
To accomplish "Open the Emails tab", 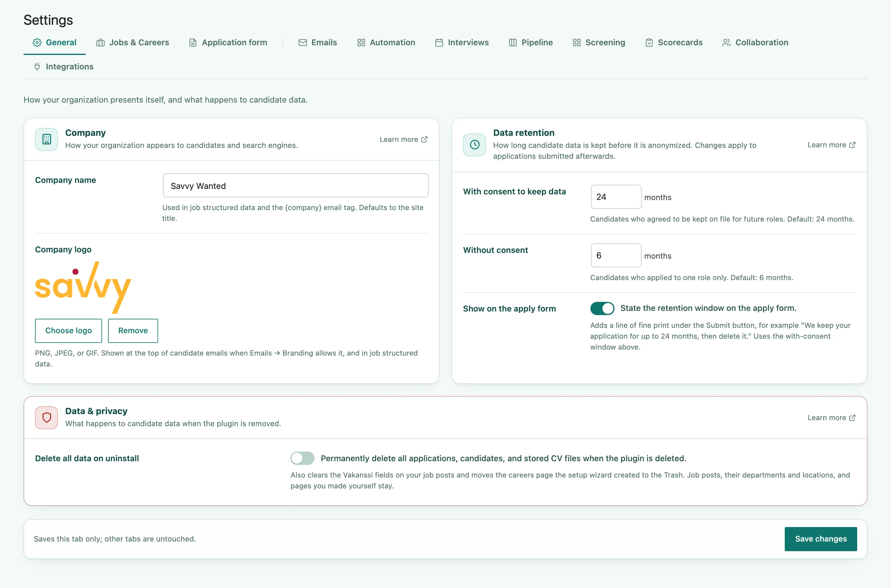I will coord(318,42).
